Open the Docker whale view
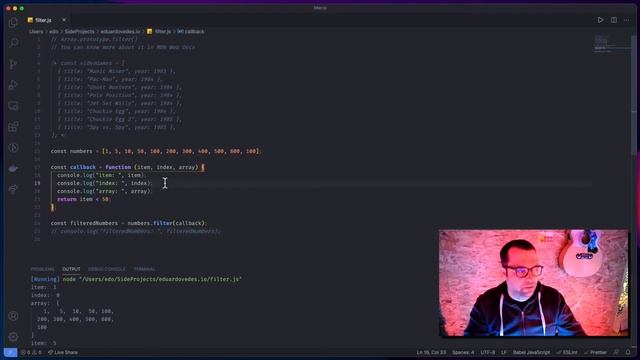This screenshot has width=640, height=360. [13, 169]
